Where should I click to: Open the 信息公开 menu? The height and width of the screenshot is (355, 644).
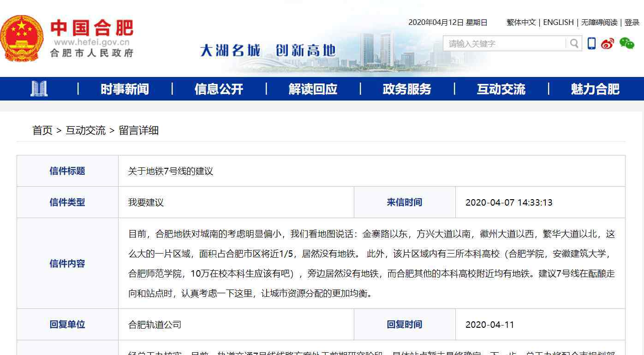pyautogui.click(x=219, y=89)
